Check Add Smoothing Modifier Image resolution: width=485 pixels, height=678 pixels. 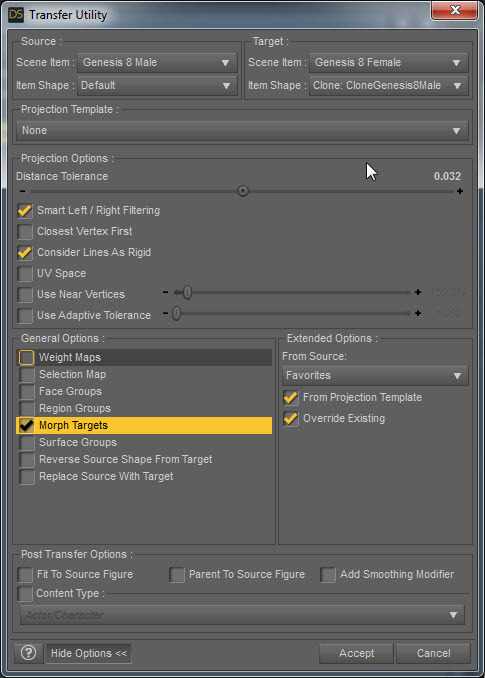(x=328, y=575)
